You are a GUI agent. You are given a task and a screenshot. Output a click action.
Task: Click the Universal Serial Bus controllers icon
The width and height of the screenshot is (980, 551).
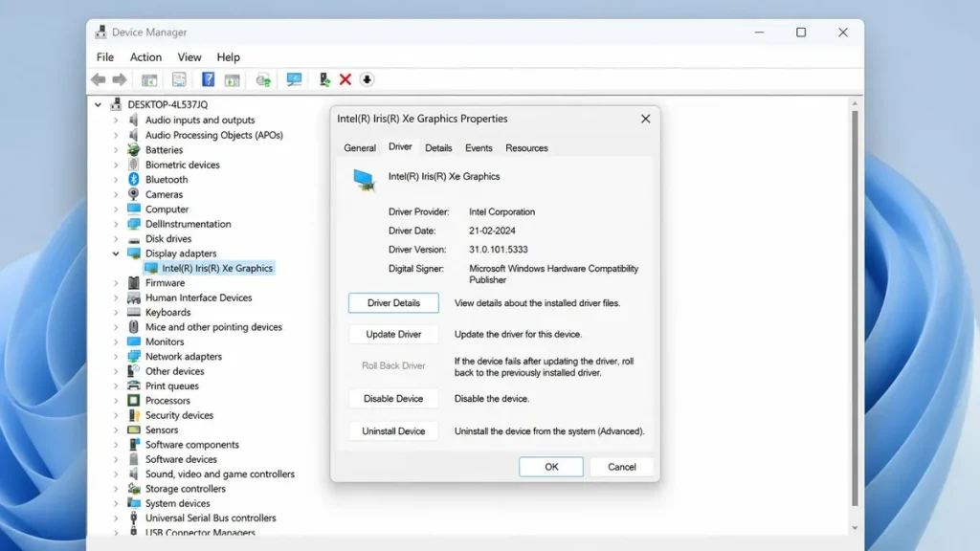[134, 518]
